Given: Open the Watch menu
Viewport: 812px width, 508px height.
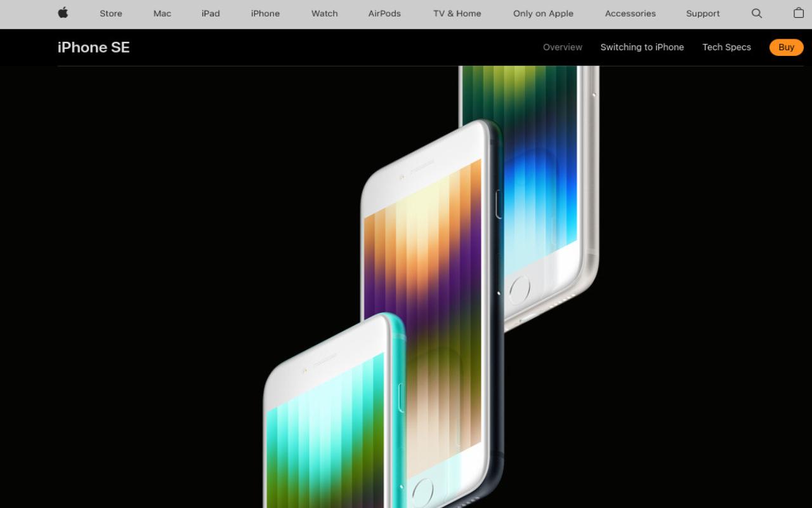Looking at the screenshot, I should click(x=324, y=13).
